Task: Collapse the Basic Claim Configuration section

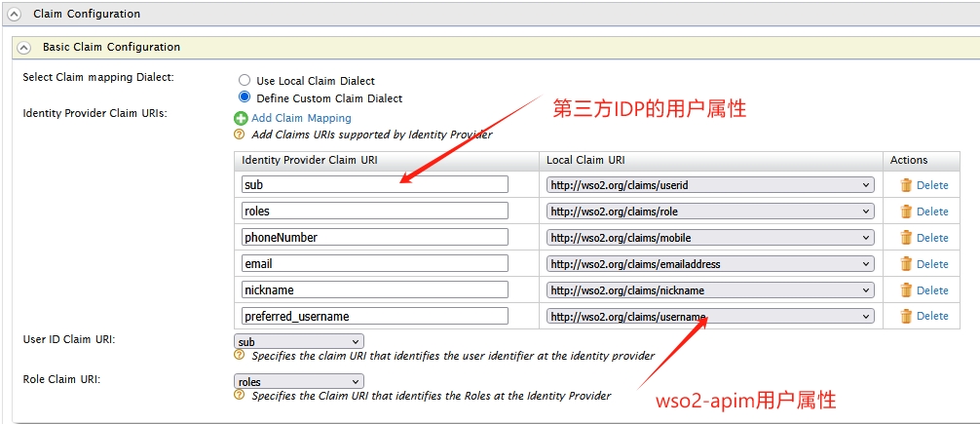Action: (23, 47)
